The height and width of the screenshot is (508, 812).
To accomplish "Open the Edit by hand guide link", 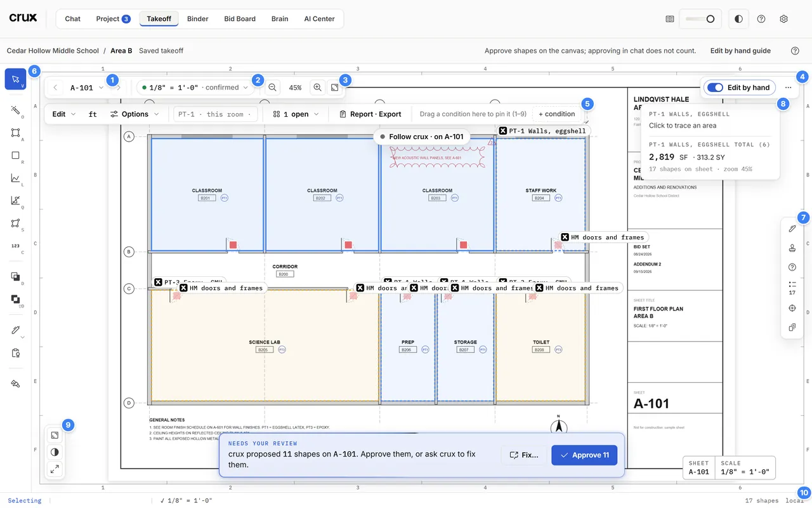I will (740, 51).
